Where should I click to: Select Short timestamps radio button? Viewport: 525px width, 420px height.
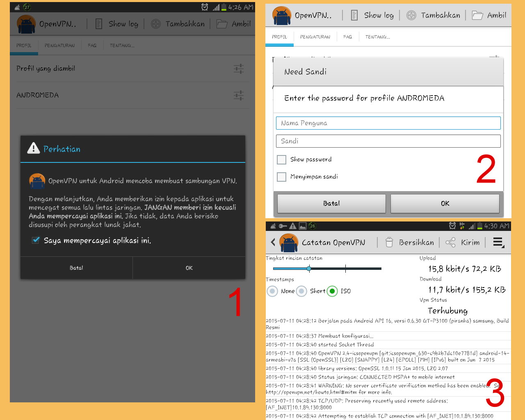pos(301,291)
